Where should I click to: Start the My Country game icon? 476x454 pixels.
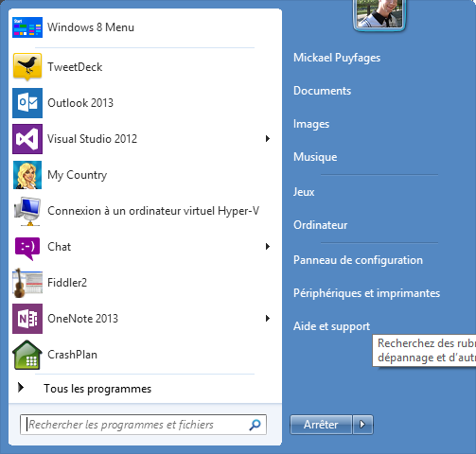[27, 175]
